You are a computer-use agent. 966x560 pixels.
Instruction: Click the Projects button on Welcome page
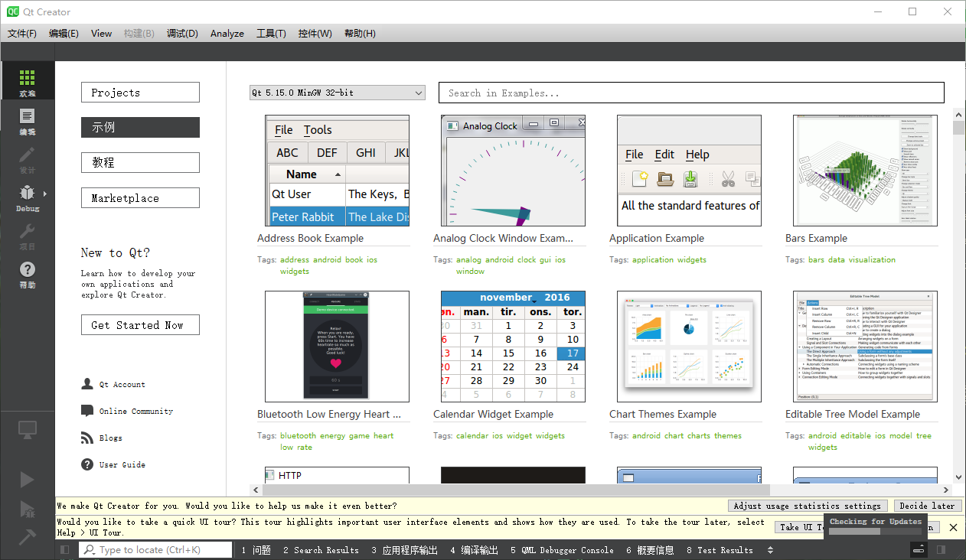(x=140, y=93)
